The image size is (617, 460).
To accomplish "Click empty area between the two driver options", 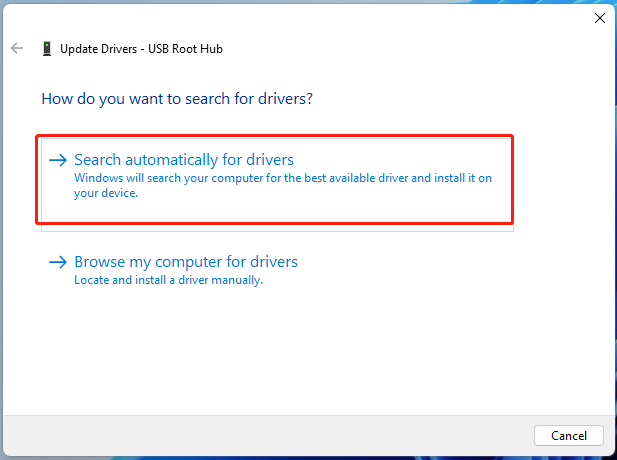I will point(277,240).
